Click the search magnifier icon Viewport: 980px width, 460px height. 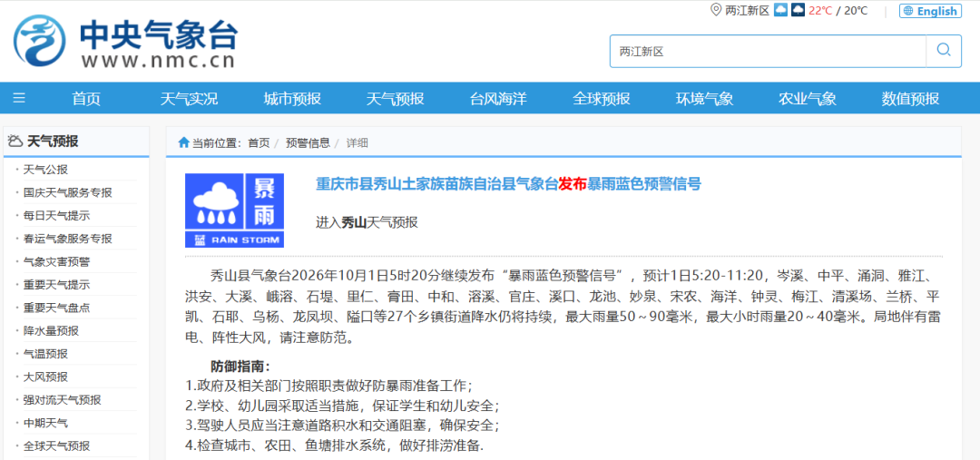[944, 50]
